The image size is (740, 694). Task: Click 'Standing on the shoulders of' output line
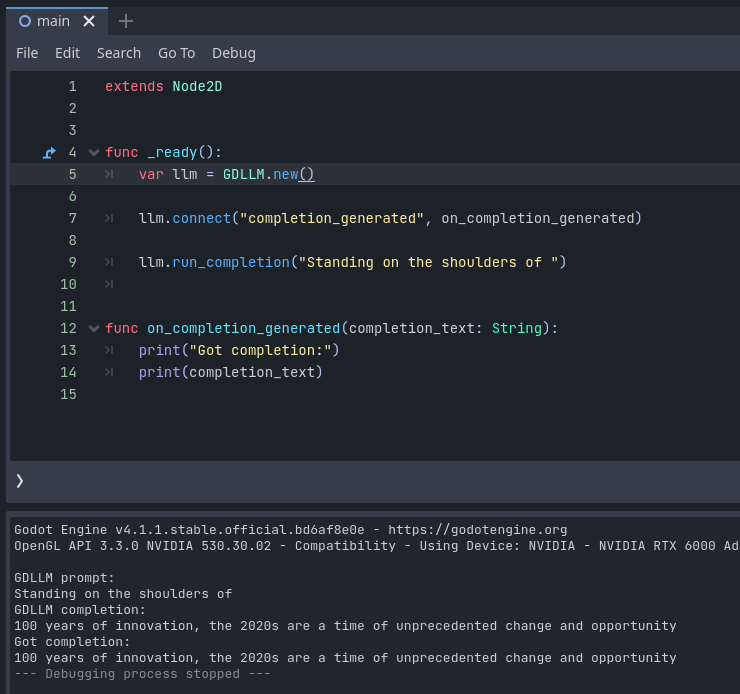tap(123, 594)
